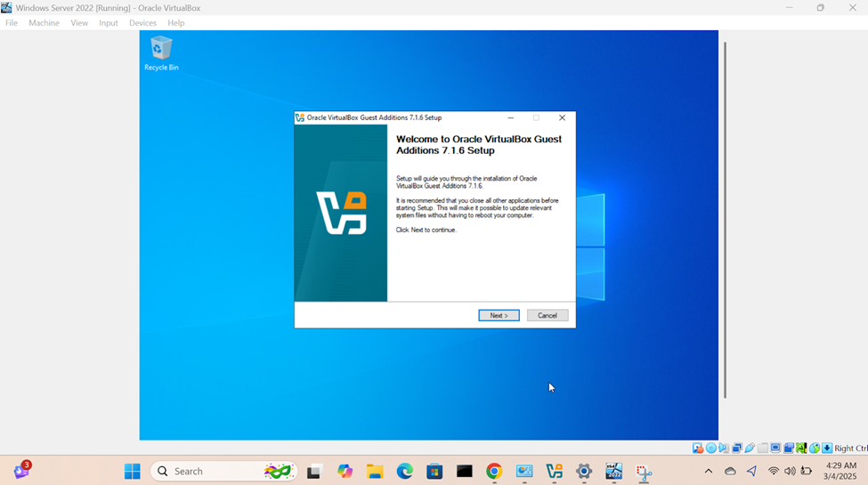
Task: Open Task View from the taskbar
Action: 314,471
